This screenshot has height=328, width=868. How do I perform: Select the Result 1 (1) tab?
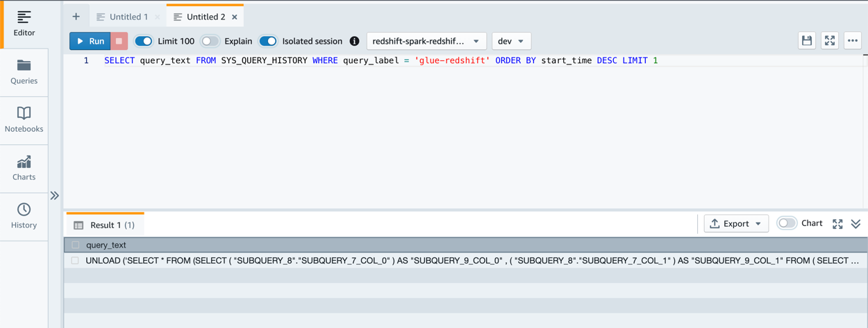(106, 225)
